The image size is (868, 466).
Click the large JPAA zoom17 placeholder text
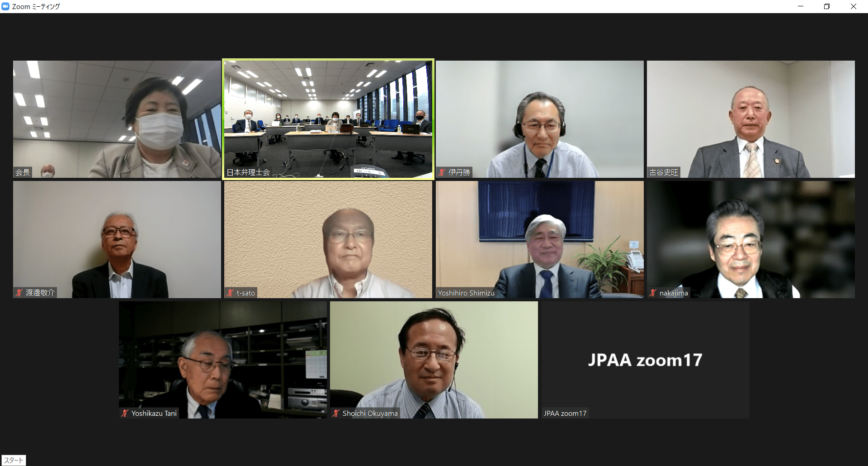click(645, 360)
